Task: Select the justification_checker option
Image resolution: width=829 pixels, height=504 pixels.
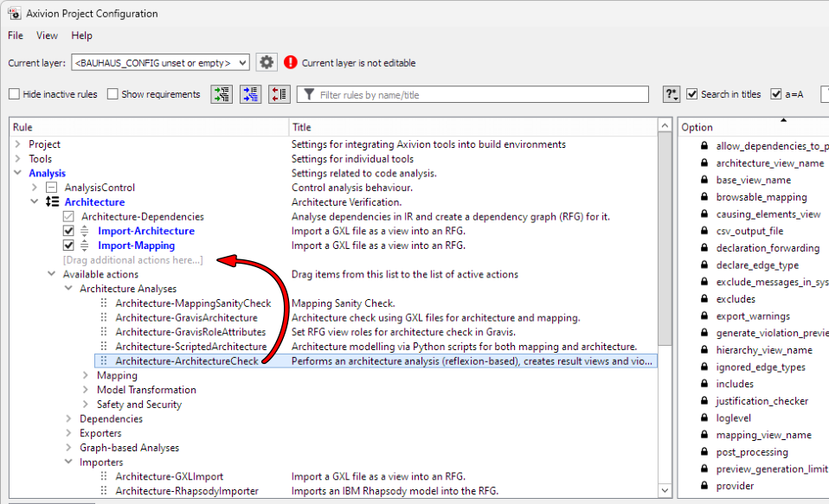Action: click(762, 401)
